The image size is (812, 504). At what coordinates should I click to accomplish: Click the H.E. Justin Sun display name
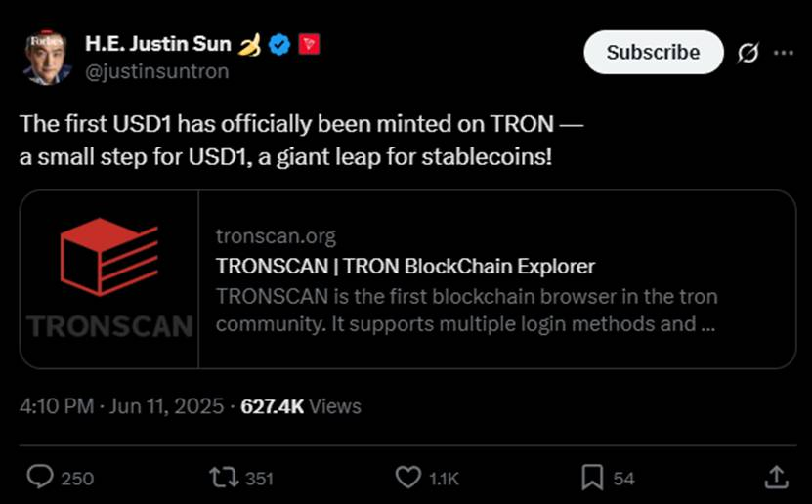coord(158,44)
